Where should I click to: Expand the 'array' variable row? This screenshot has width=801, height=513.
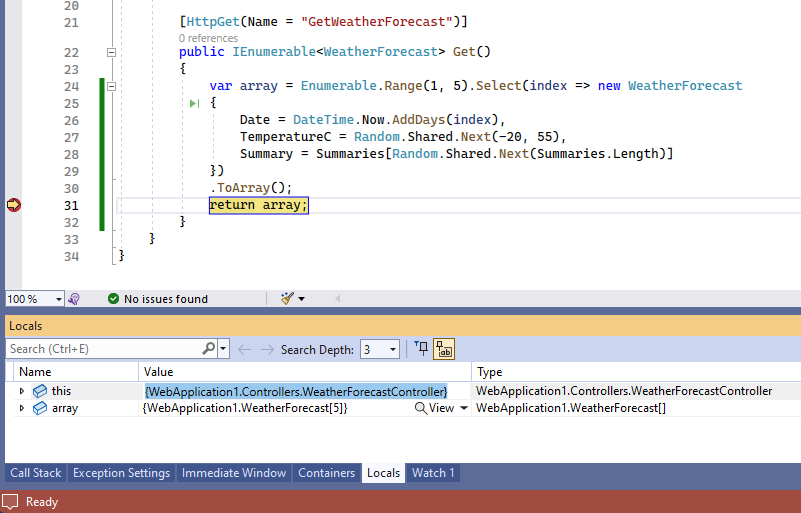pos(22,408)
